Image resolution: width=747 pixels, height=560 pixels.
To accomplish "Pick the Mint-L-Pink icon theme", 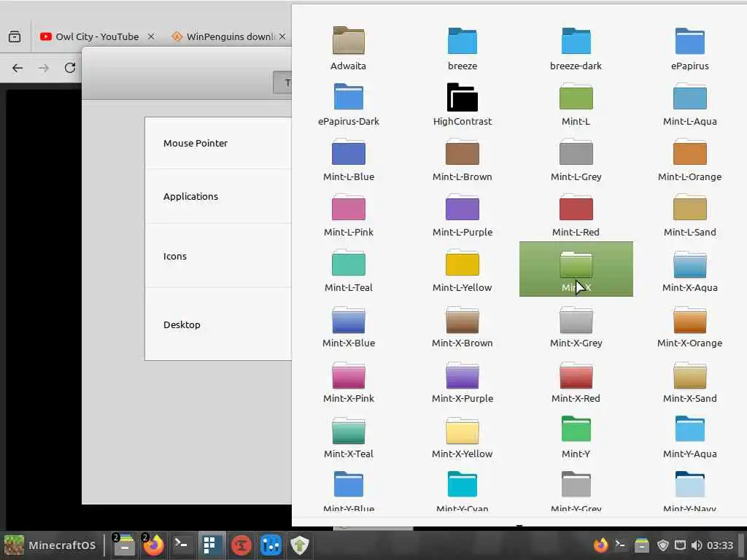I will (x=348, y=214).
